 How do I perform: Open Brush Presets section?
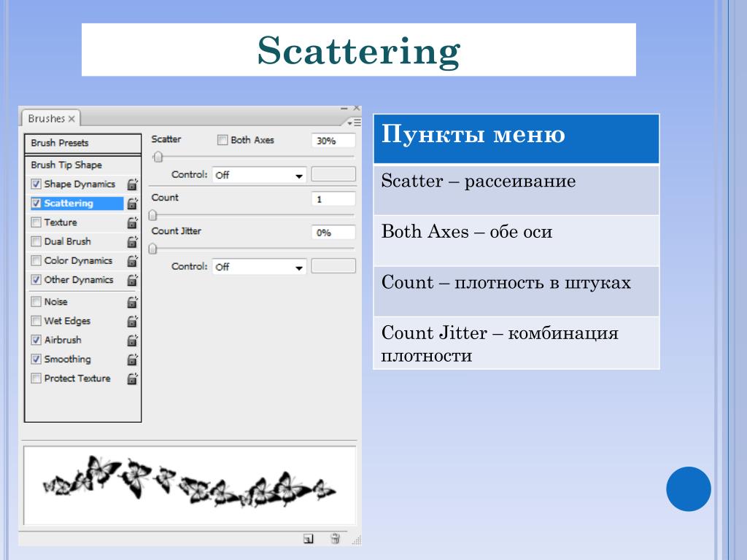(x=83, y=143)
